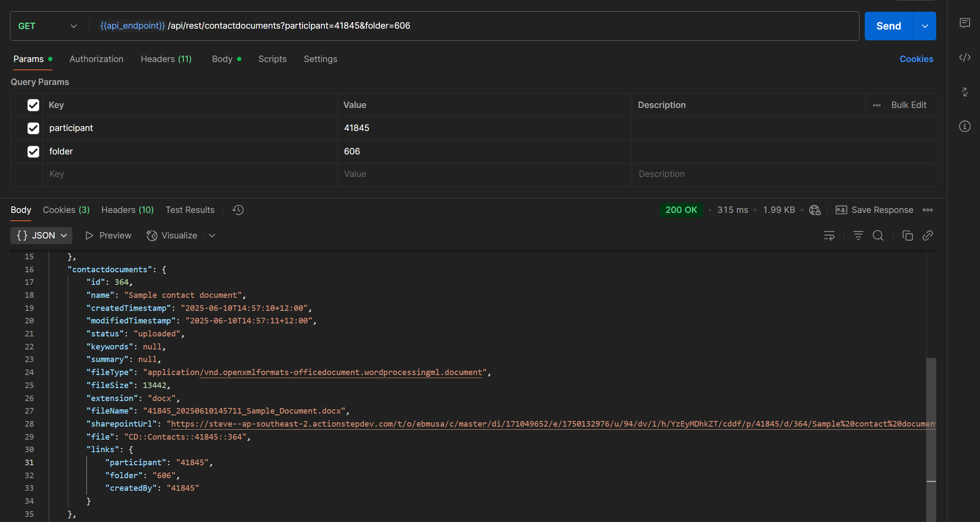Click the fileType value on line 24
Image resolution: width=980 pixels, height=522 pixels.
[315, 372]
